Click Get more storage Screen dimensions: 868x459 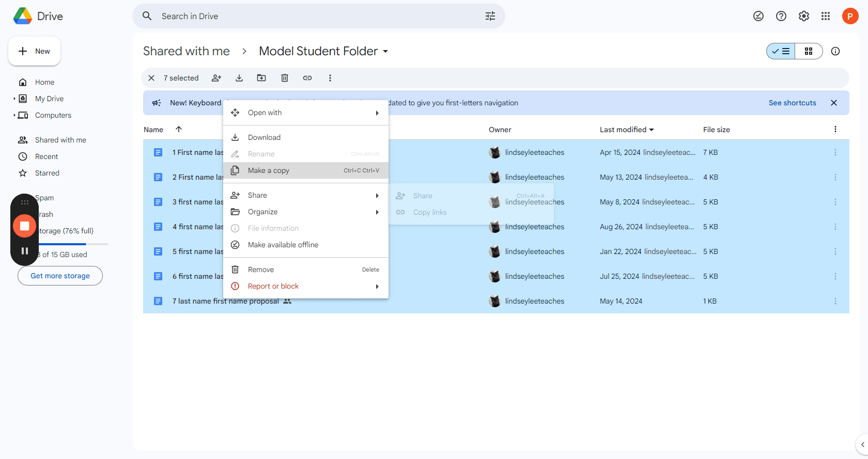60,276
